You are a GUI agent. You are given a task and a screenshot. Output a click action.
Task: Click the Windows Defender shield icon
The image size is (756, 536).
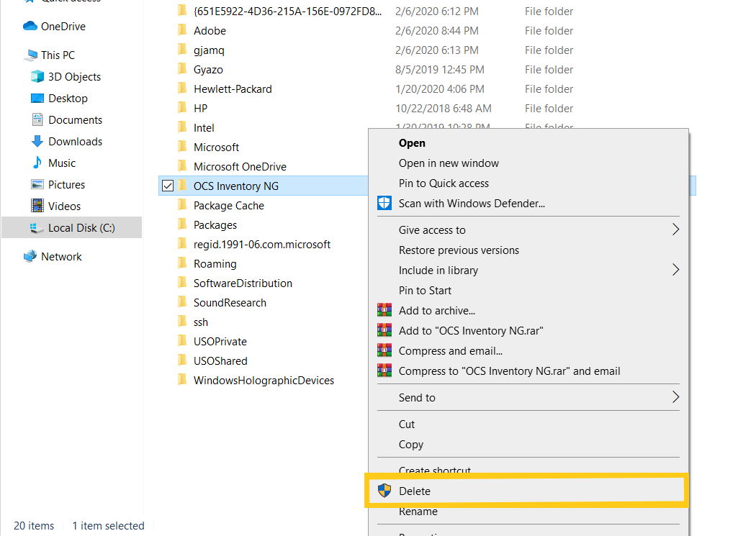(384, 203)
